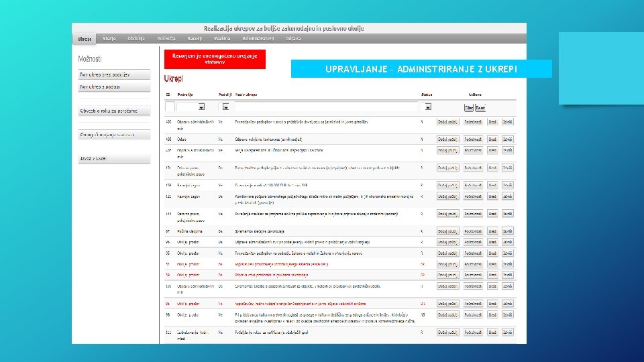This screenshot has width=644, height=362.
Task: Switch to the Štetje tab
Action: point(109,39)
